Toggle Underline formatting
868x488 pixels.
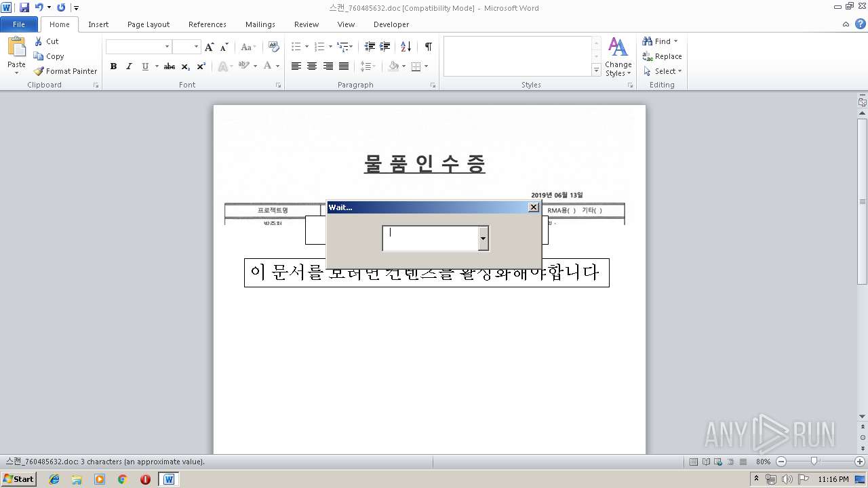coord(145,66)
